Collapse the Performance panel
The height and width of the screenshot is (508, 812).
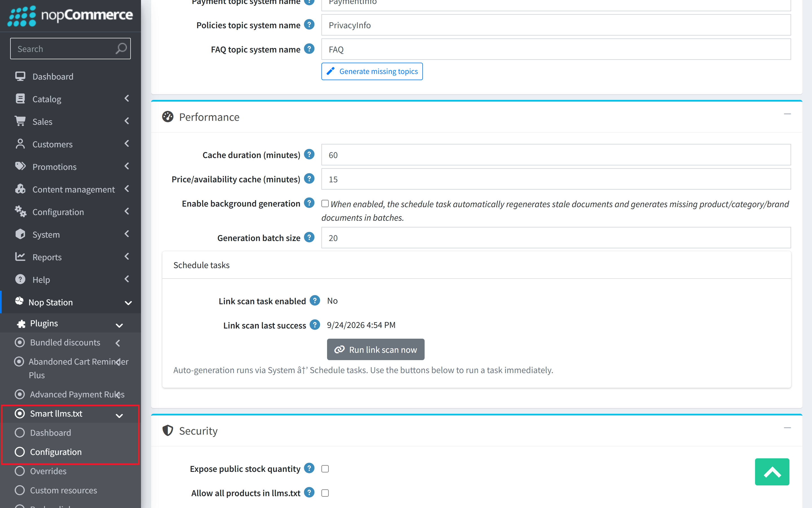[x=787, y=114]
